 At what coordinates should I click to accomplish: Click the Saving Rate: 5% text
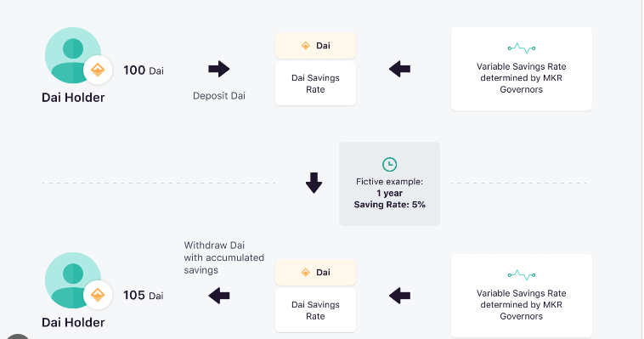click(389, 205)
